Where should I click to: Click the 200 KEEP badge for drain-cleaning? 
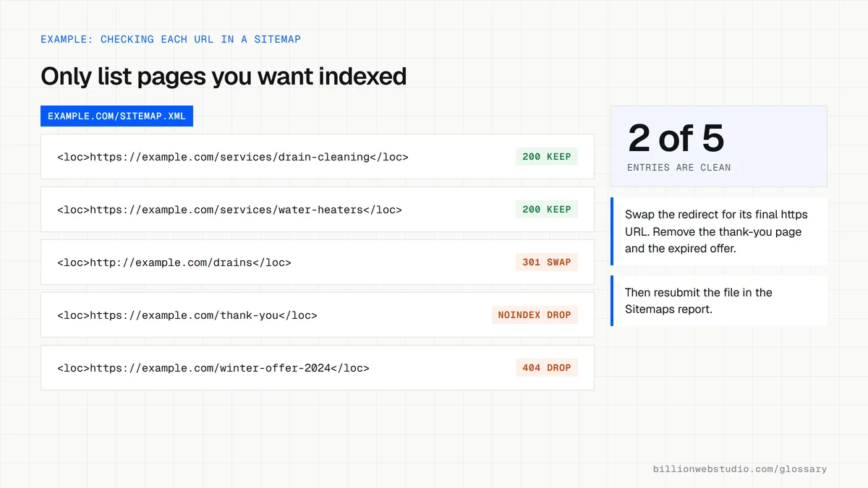(547, 157)
